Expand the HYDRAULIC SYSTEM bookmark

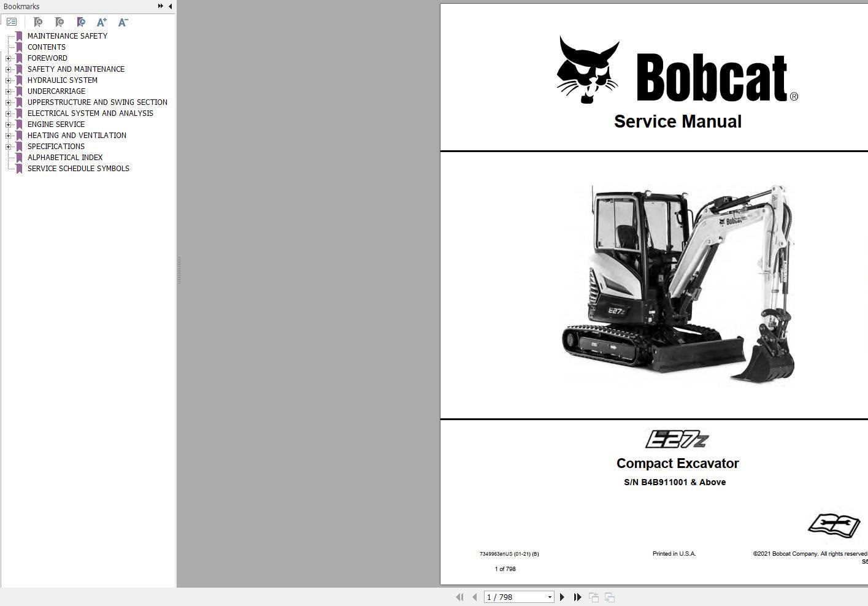pos(8,80)
